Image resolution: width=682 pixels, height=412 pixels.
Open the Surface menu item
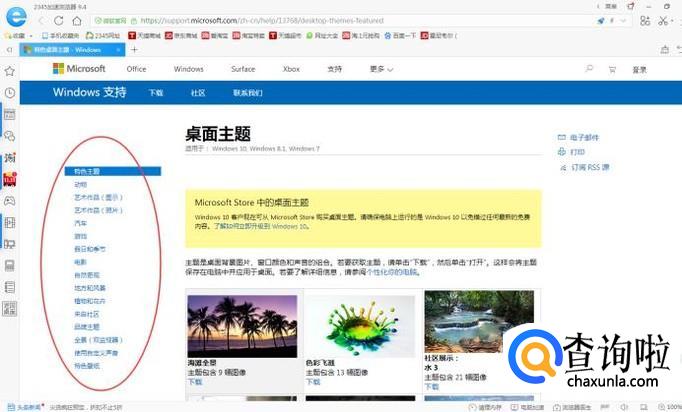243,69
